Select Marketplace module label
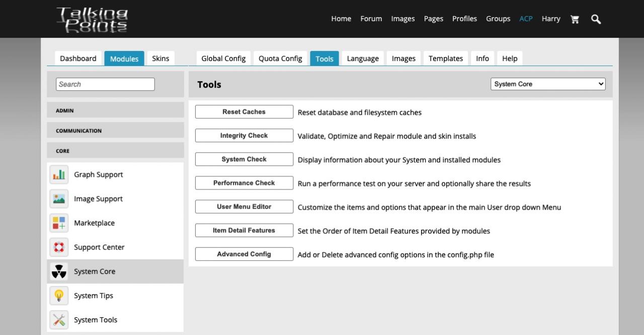Image resolution: width=644 pixels, height=335 pixels. [94, 223]
